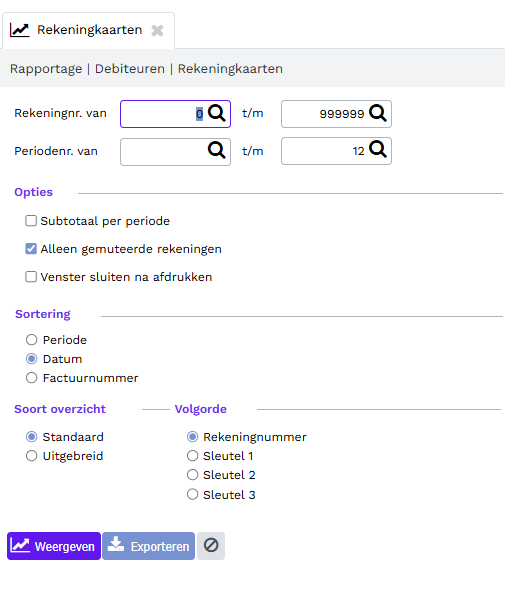
Task: Uncheck Alleen gemuteerde rekeningen
Action: [31, 249]
